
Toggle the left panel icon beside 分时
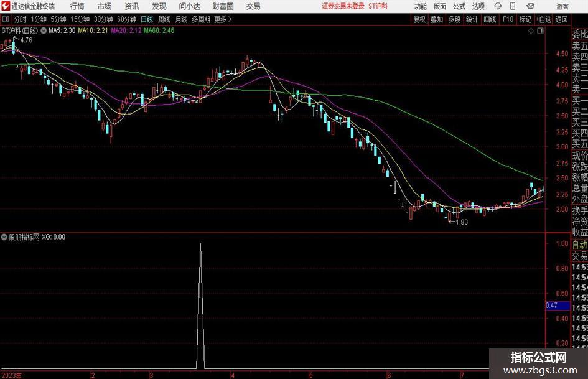coord(5,19)
